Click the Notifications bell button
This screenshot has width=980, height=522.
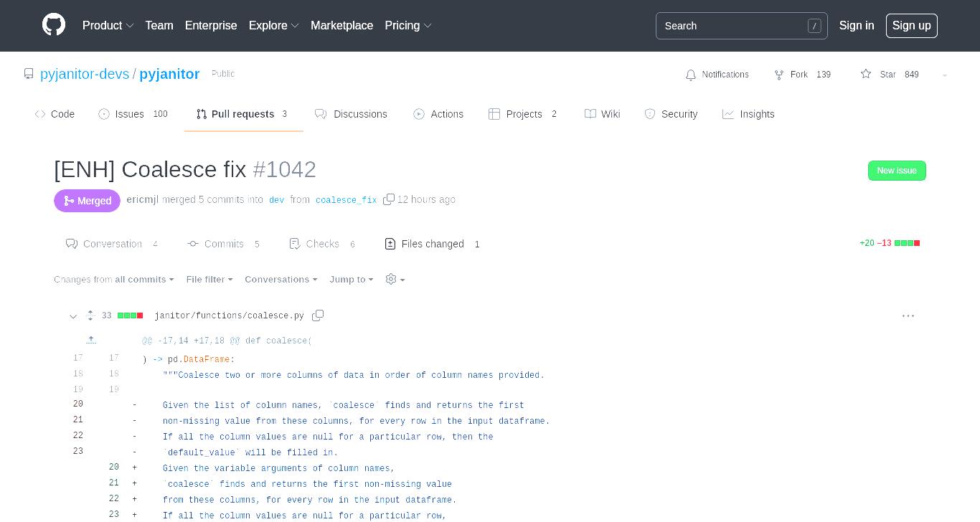coord(717,75)
